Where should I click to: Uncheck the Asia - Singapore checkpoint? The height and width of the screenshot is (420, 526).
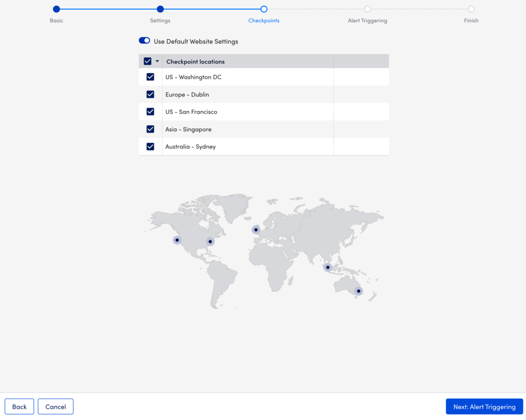(x=150, y=129)
